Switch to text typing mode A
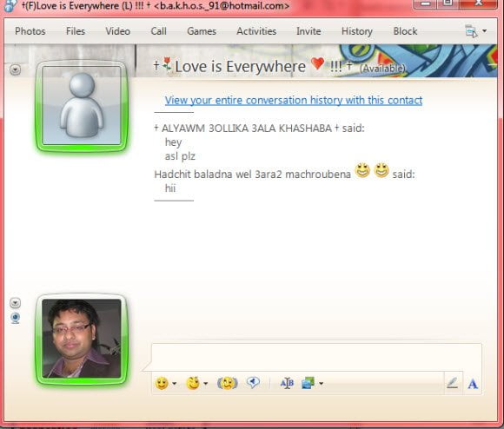This screenshot has width=504, height=429. click(473, 384)
